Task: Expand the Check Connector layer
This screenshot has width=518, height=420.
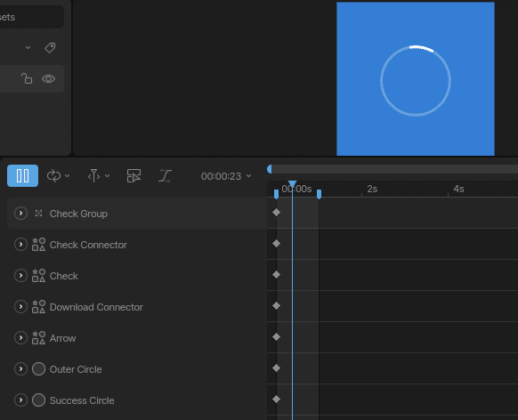Action: point(20,245)
